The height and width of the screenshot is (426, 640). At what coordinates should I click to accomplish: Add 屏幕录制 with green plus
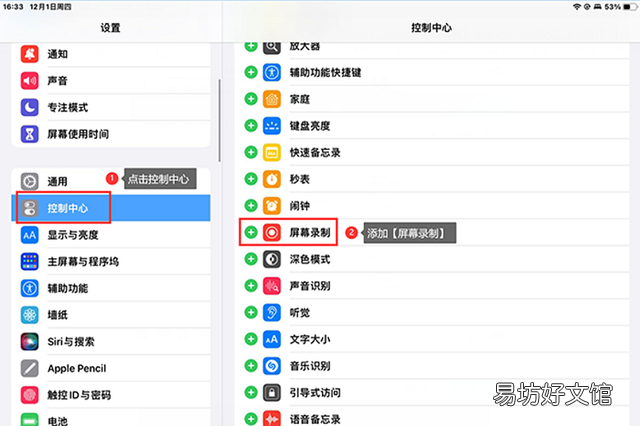pyautogui.click(x=251, y=232)
